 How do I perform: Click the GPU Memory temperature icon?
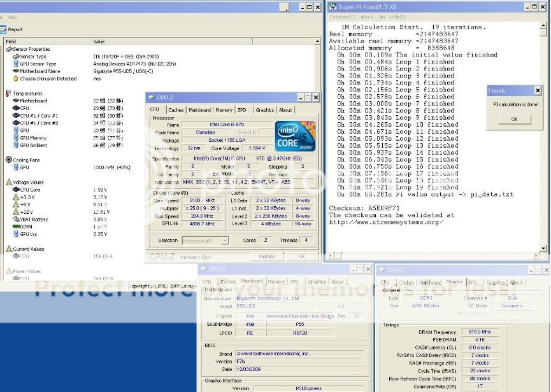point(16,137)
